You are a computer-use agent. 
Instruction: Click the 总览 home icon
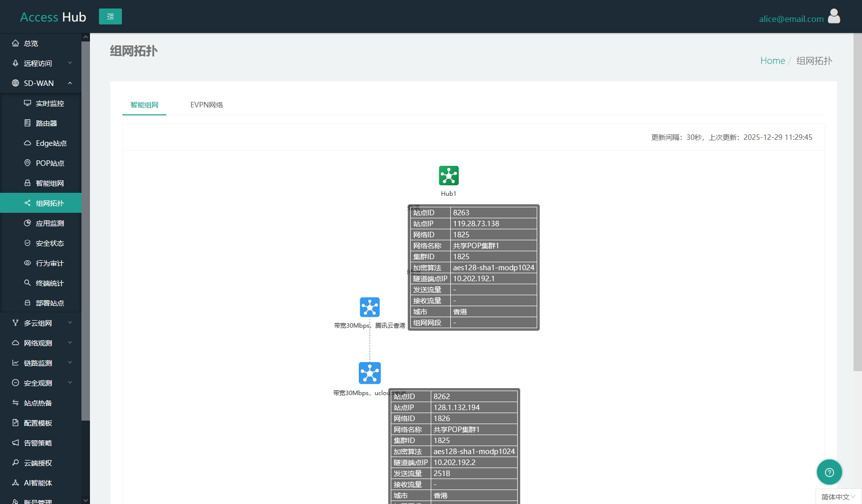15,43
